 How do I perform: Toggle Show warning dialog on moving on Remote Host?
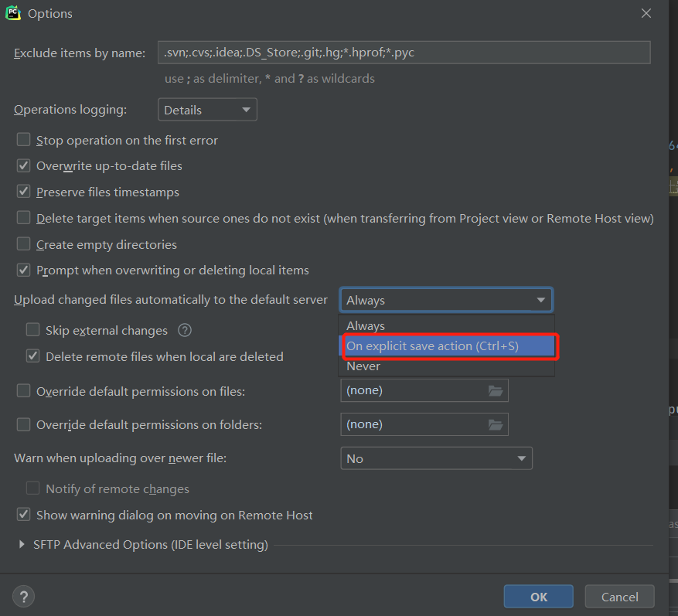pos(23,515)
